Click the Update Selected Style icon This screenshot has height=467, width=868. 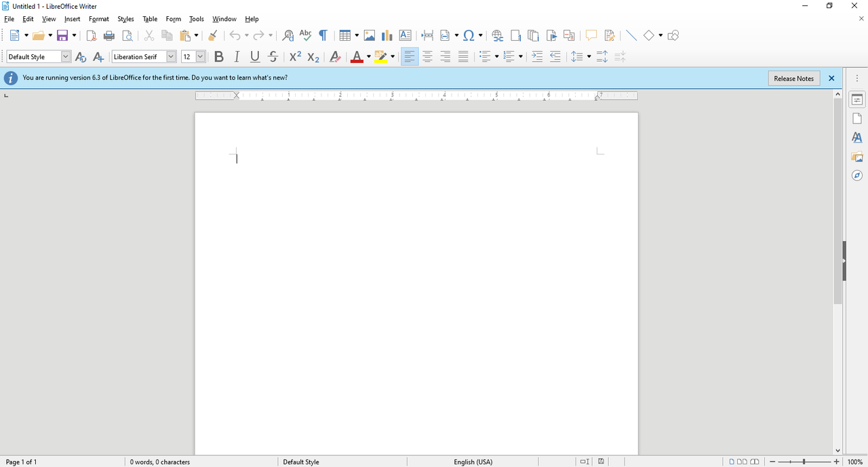(81, 57)
